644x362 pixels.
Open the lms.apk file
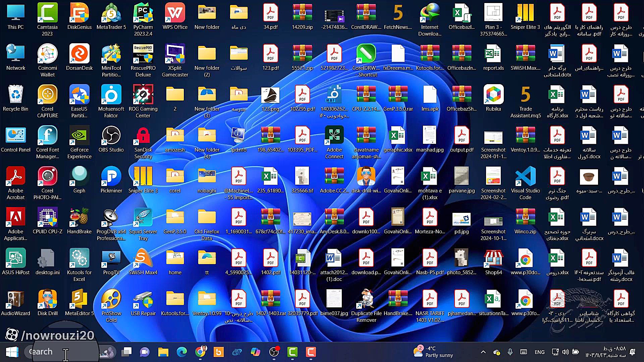(x=430, y=99)
